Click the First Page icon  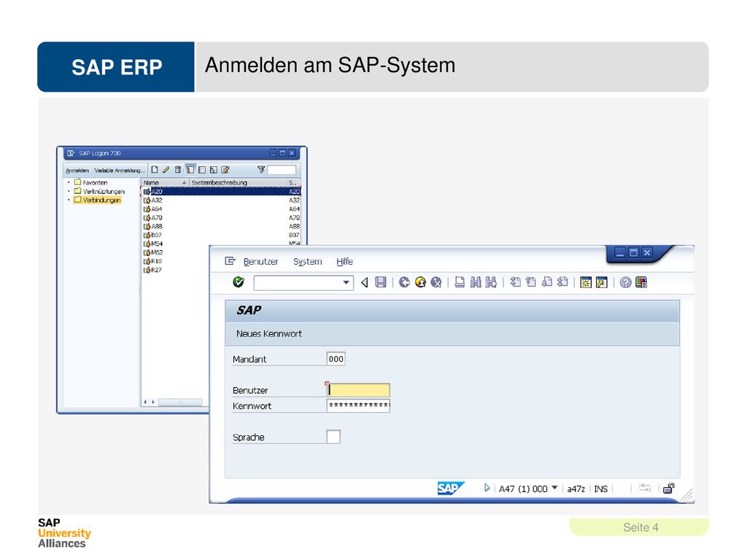515,282
